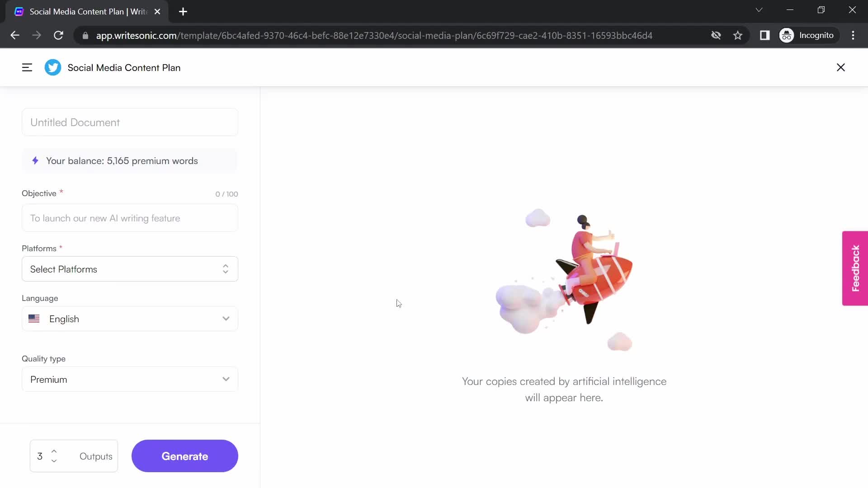
Task: Click the Twitter bird icon in header
Action: pyautogui.click(x=52, y=67)
